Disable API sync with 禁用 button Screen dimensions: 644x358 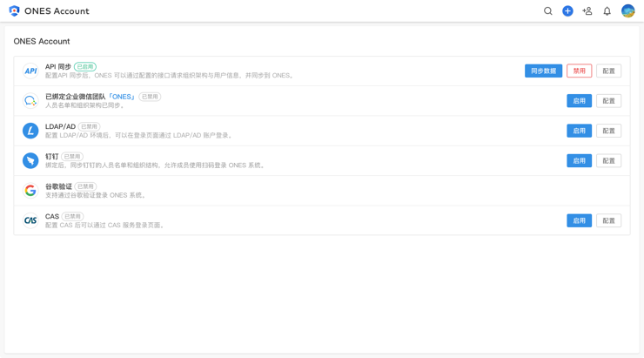[x=579, y=71]
